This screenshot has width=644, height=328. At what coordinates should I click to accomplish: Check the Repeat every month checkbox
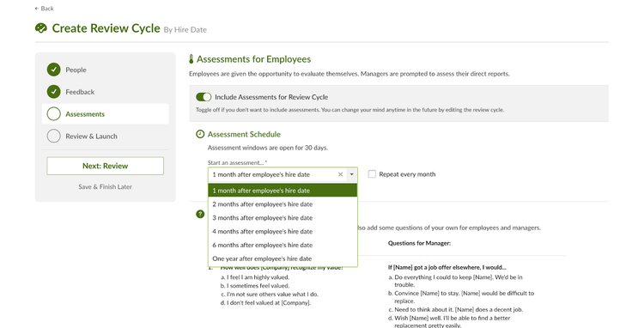pyautogui.click(x=372, y=174)
